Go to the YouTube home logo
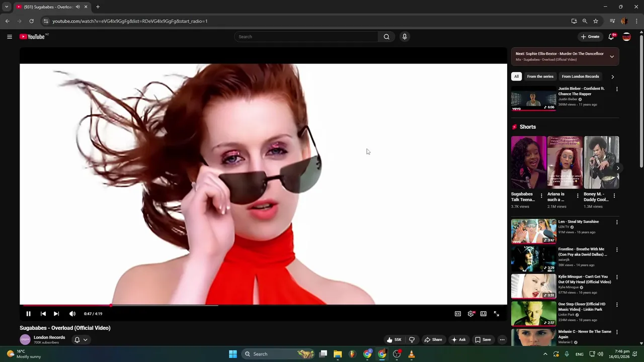 (33, 37)
